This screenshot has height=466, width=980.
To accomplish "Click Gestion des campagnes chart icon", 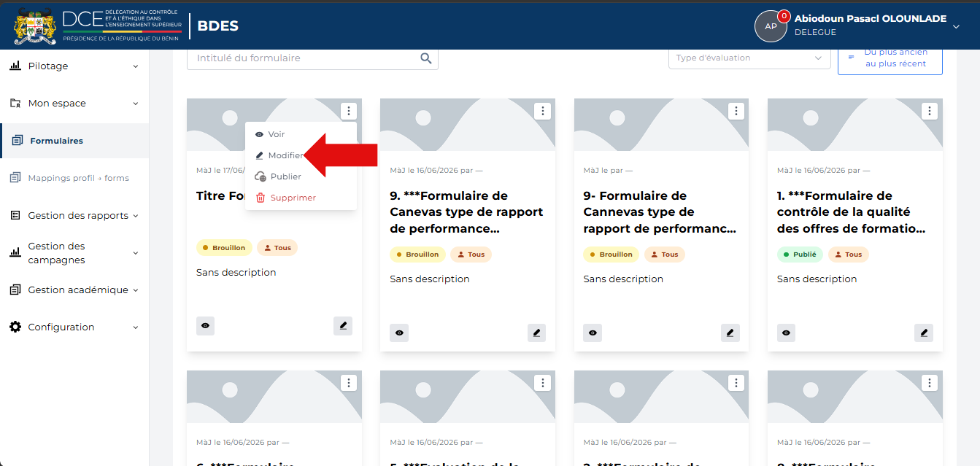I will click(x=15, y=252).
